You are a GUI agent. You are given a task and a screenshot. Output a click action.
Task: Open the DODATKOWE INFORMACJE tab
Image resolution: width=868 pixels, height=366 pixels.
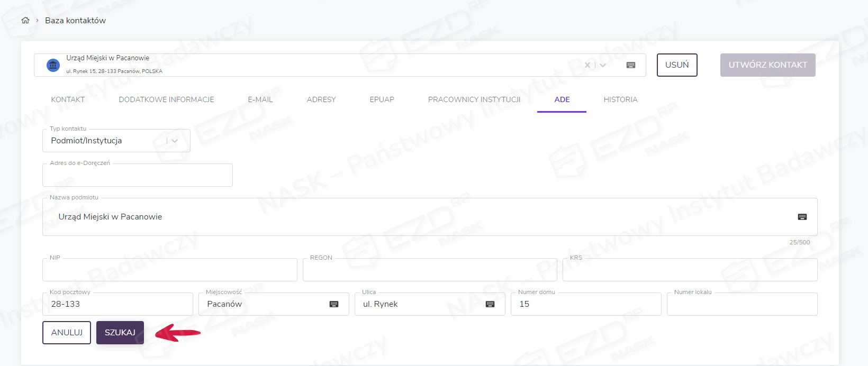click(x=166, y=99)
